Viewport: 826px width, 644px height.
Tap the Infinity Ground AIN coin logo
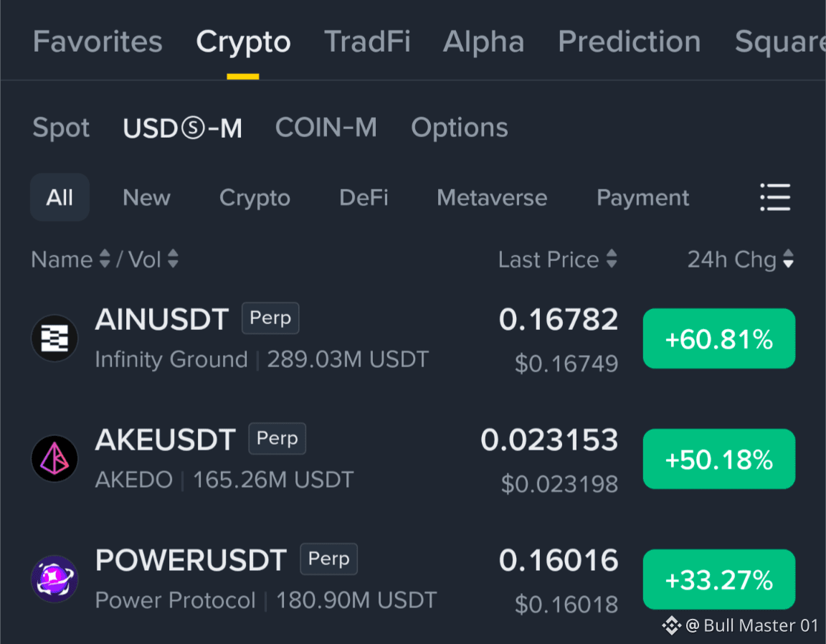[54, 338]
